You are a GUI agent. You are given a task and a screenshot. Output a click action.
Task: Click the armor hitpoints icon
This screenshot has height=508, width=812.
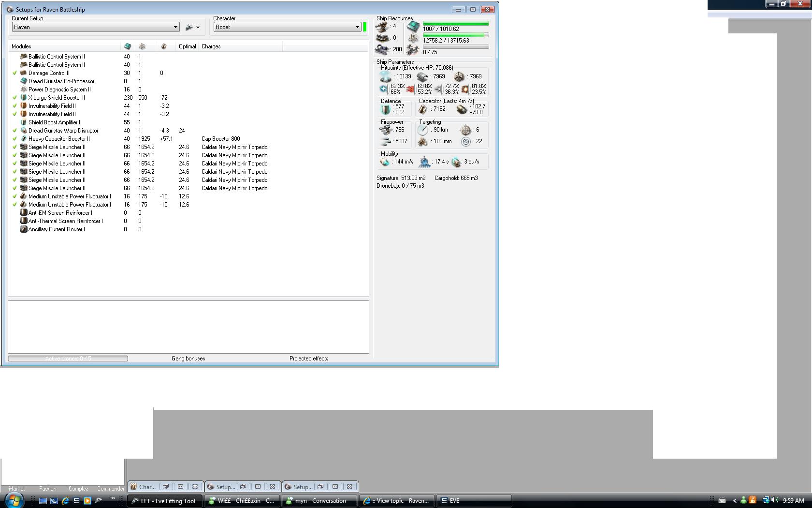pos(423,76)
